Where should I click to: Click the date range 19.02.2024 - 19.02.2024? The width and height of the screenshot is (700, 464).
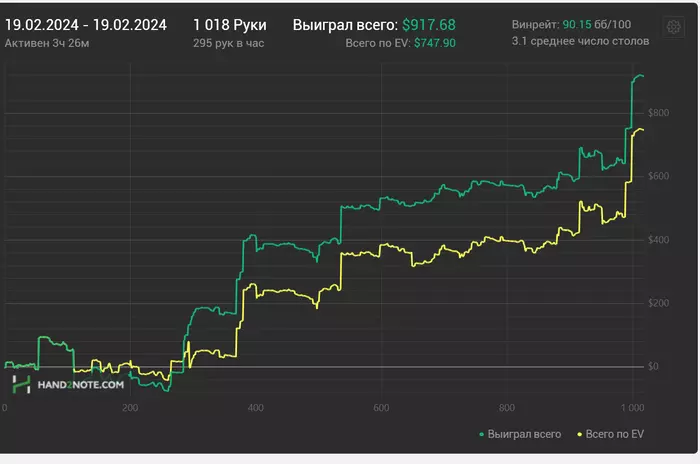(x=86, y=25)
